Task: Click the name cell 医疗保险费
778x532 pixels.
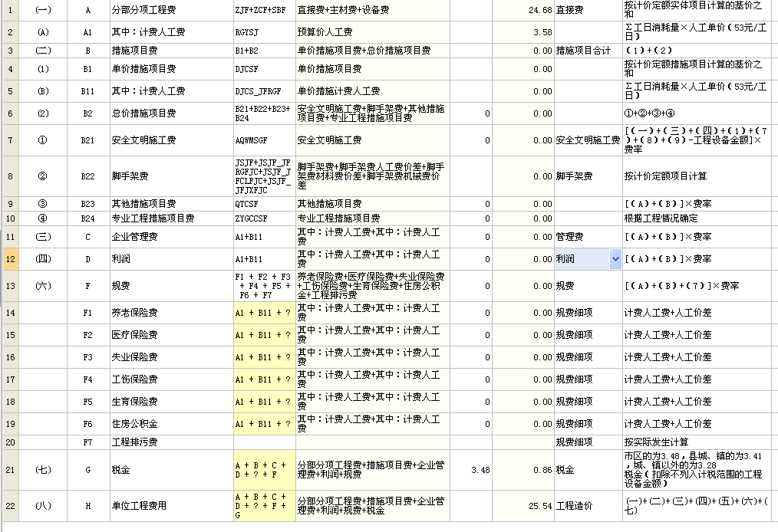Action: coord(172,335)
